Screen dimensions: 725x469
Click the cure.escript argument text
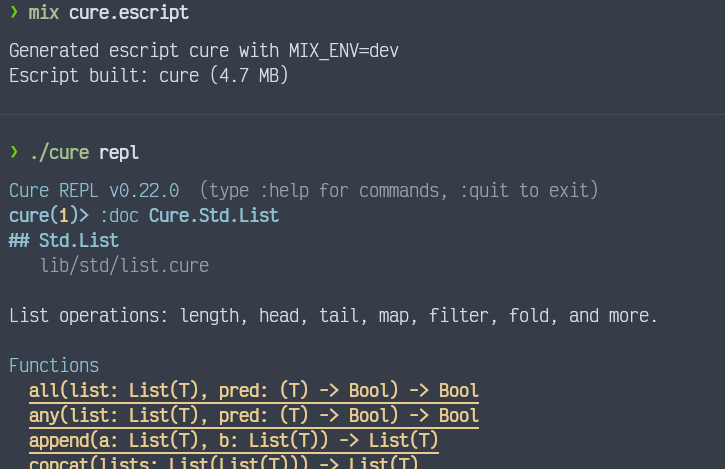point(129,13)
